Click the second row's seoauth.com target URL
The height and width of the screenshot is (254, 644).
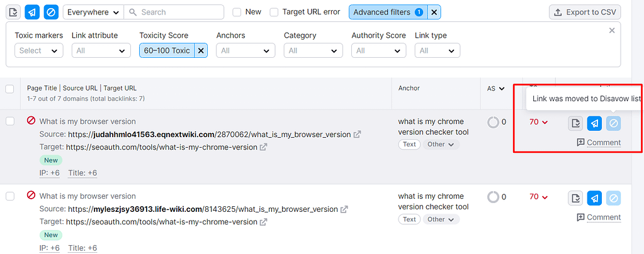(161, 222)
